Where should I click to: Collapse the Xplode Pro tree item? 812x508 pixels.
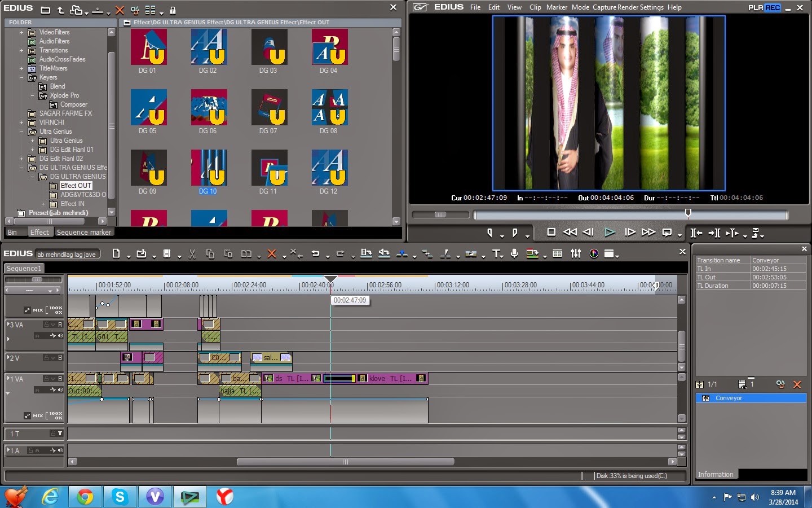click(x=33, y=95)
